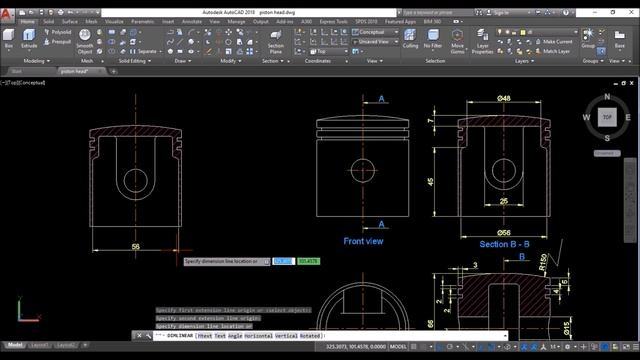Click the blue dynamic coordinate input box
The image size is (640, 360).
click(284, 261)
